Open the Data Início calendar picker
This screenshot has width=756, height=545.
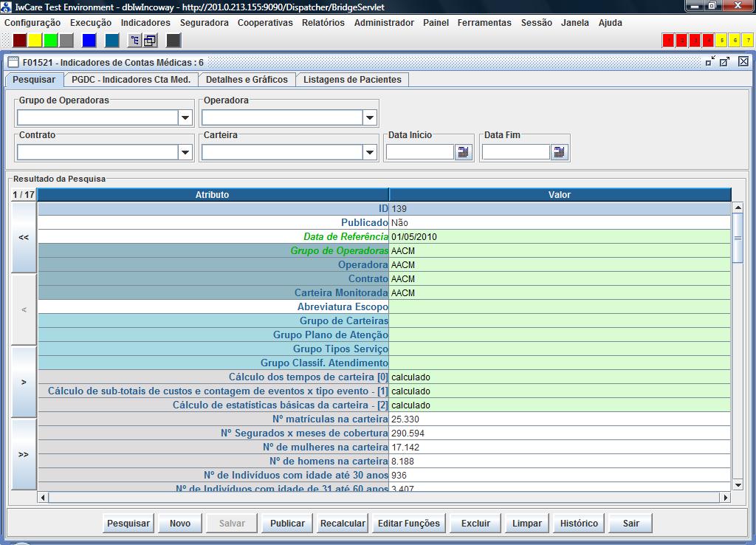[463, 152]
